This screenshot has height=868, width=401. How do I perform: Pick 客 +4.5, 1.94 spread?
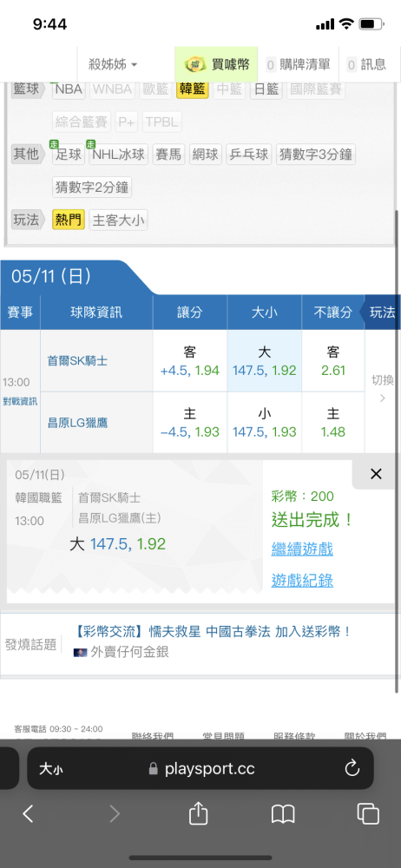pyautogui.click(x=190, y=361)
